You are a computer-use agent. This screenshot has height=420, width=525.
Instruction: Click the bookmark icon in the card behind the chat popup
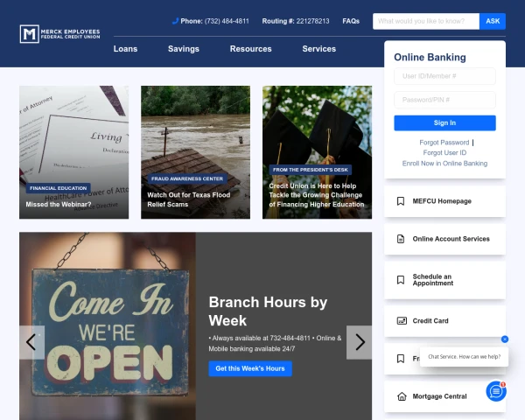coord(401,359)
